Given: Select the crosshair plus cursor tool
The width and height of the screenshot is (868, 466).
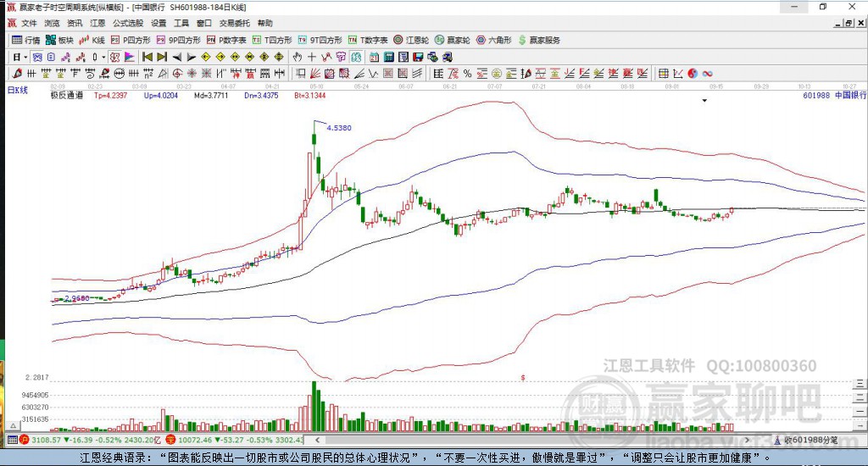Looking at the screenshot, I should pos(312,57).
